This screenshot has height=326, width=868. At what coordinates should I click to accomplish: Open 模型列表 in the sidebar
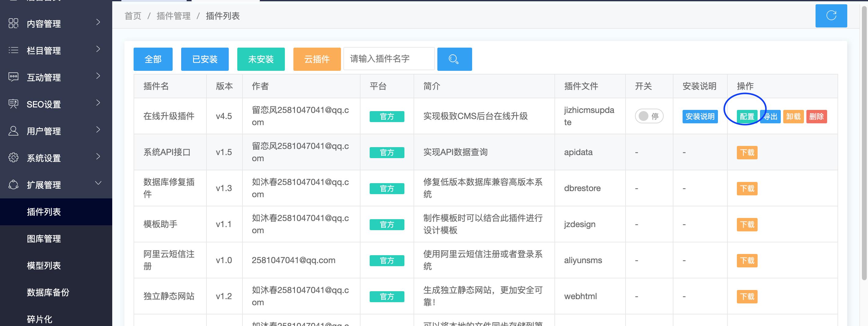tap(56, 265)
